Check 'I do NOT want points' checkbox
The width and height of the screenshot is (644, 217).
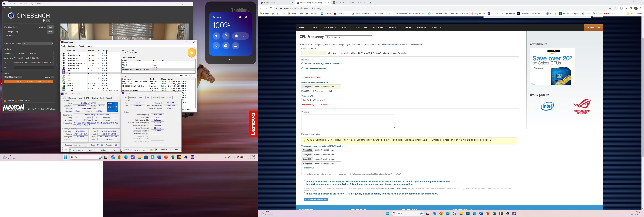(x=304, y=184)
